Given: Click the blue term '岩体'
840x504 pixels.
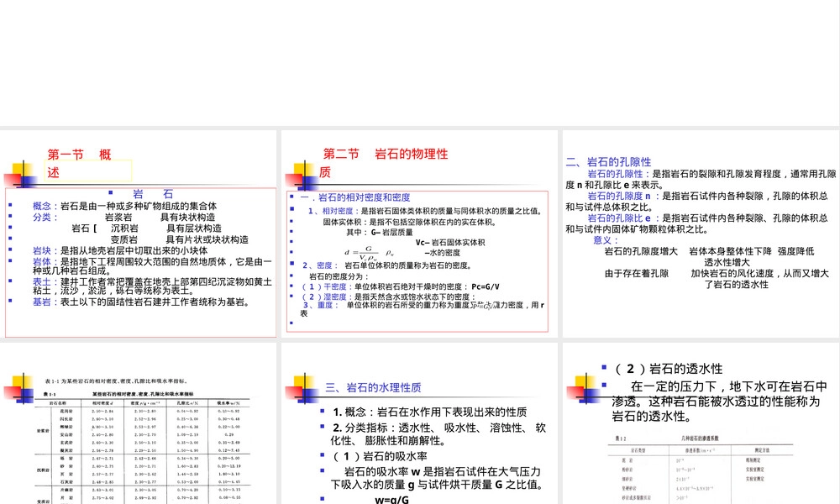Looking at the screenshot, I should 42,262.
